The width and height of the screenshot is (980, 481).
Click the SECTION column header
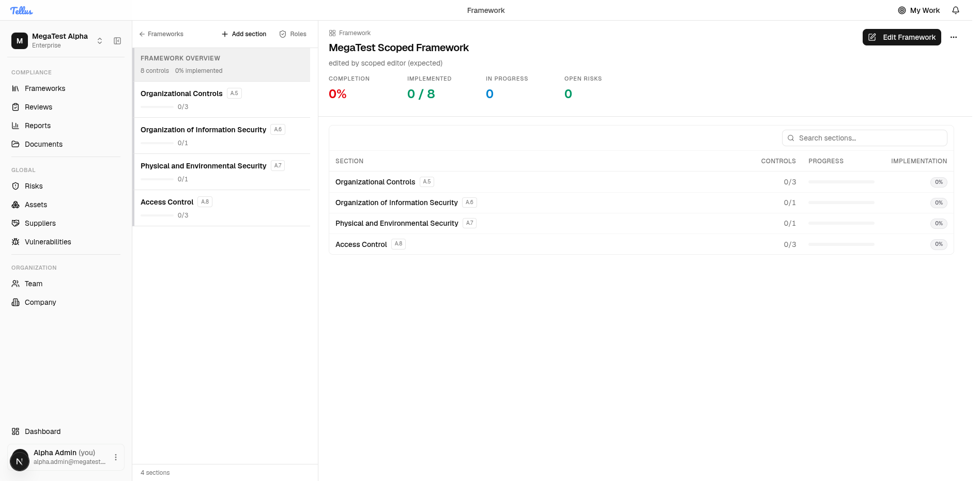(x=349, y=161)
